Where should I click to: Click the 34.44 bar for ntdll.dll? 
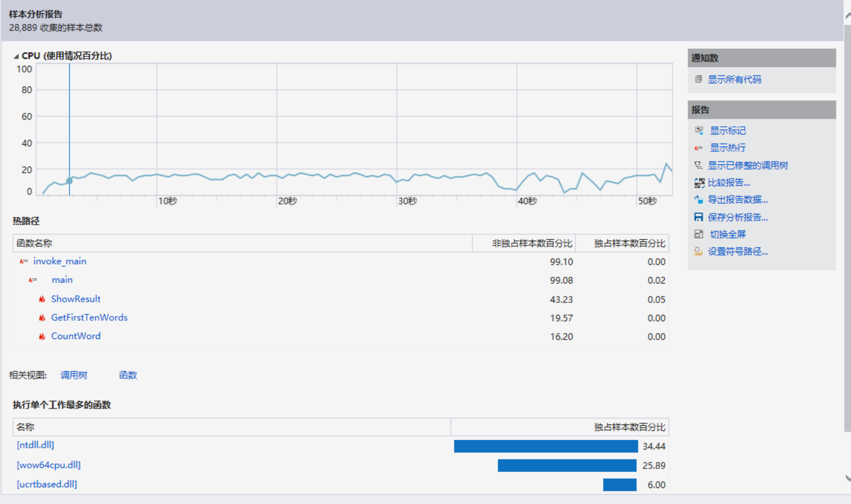546,446
